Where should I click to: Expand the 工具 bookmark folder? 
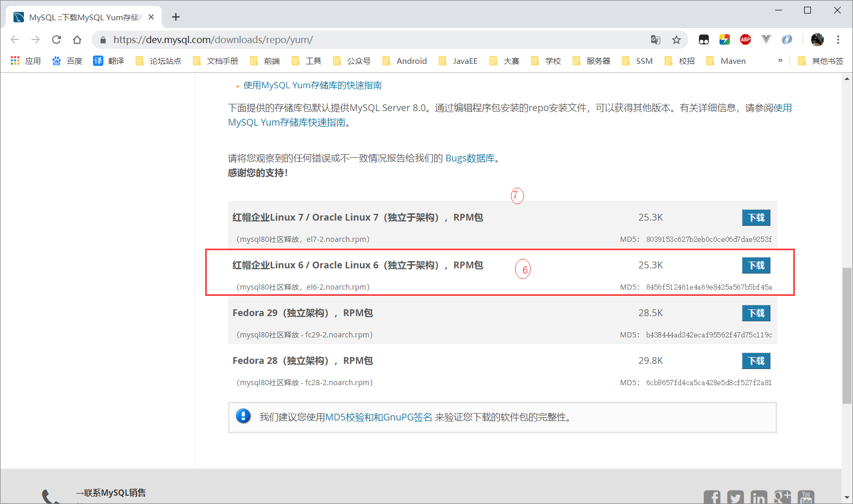(306, 61)
